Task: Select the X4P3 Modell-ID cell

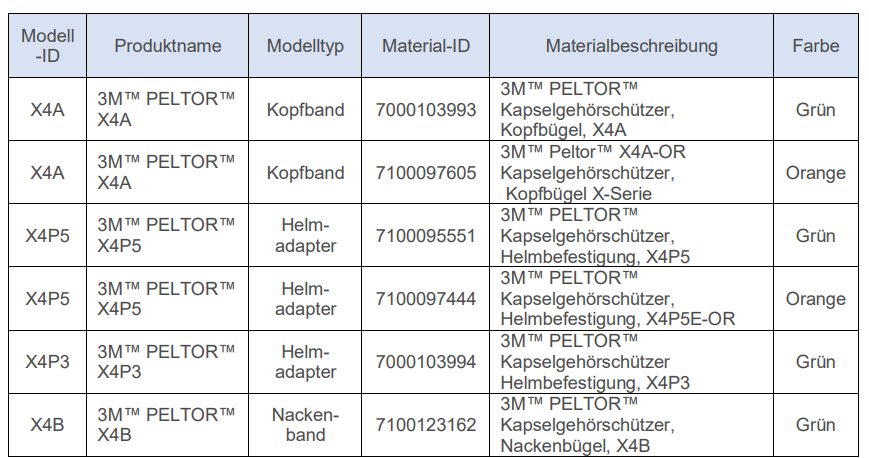Action: 47,362
